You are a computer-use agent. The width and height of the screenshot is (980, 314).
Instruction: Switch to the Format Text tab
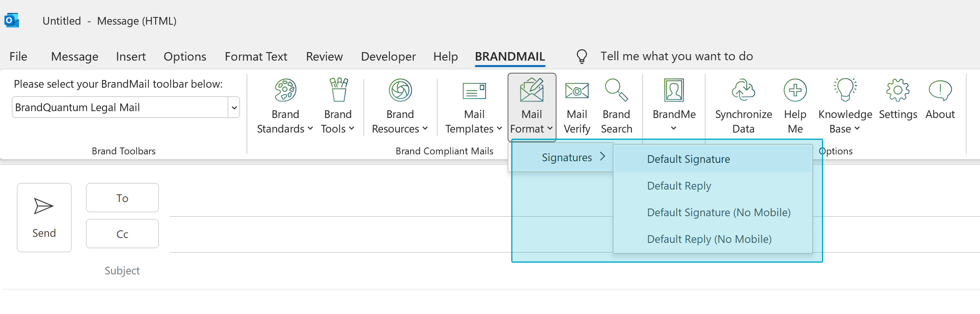tap(256, 57)
